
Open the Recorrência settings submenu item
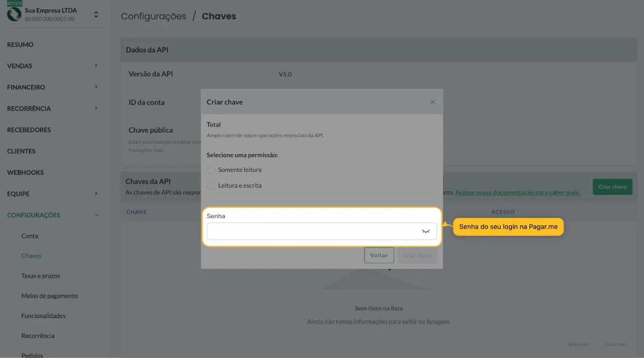[x=38, y=336]
